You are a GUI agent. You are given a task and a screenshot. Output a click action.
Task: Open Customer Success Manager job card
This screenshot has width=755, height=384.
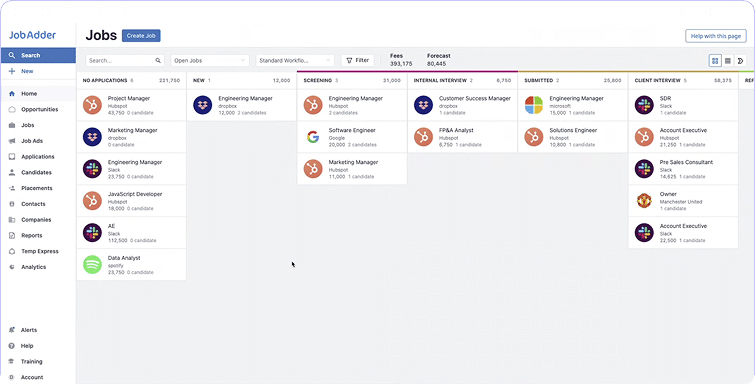463,105
